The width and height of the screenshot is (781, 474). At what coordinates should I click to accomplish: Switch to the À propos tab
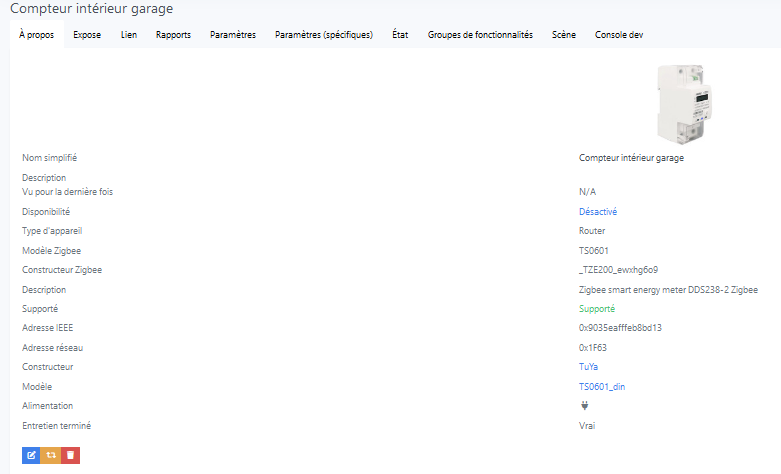[x=36, y=35]
